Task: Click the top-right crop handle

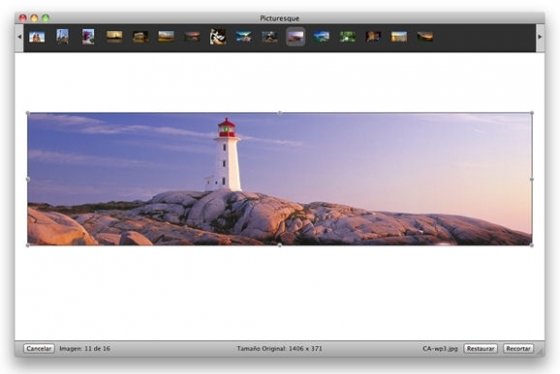Action: coord(532,113)
